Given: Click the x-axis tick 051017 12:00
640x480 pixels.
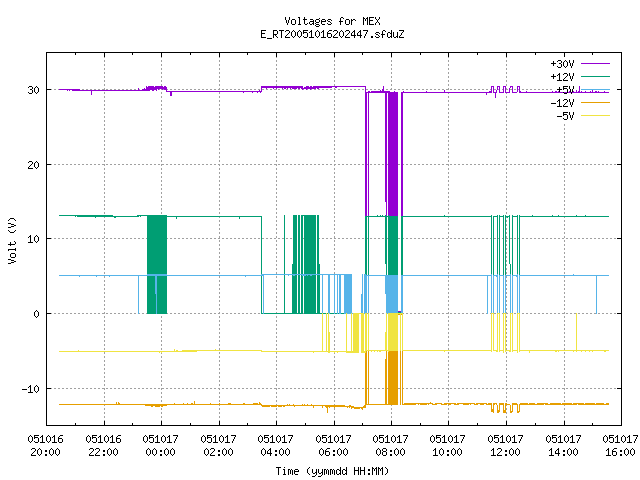Looking at the screenshot, I should pos(506,445).
